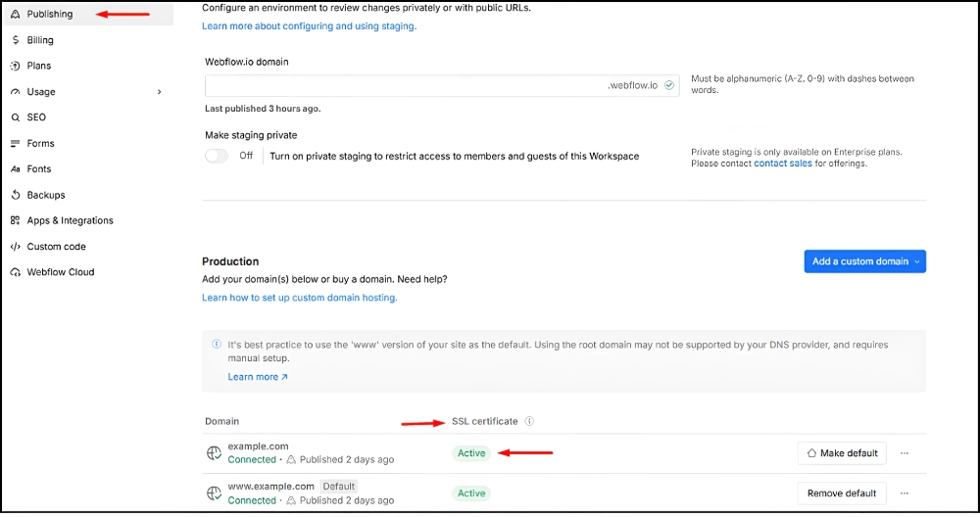This screenshot has height=517, width=980.
Task: Click the Plans icon in sidebar
Action: coord(16,66)
